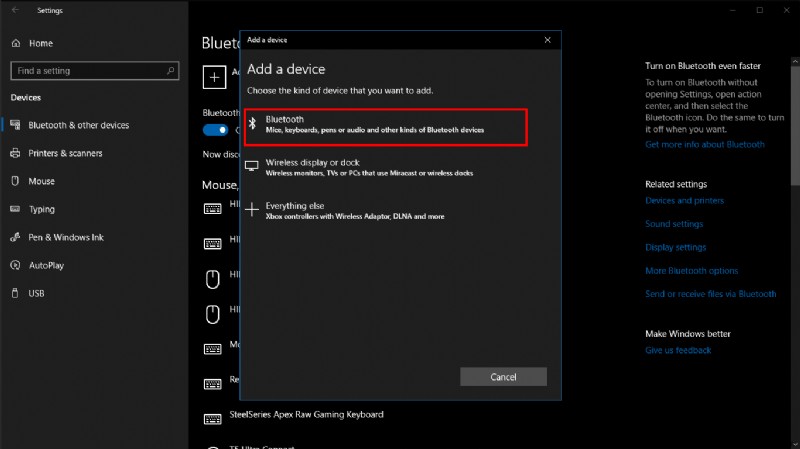The height and width of the screenshot is (449, 800).
Task: Open Devices and printers link
Action: click(x=684, y=201)
